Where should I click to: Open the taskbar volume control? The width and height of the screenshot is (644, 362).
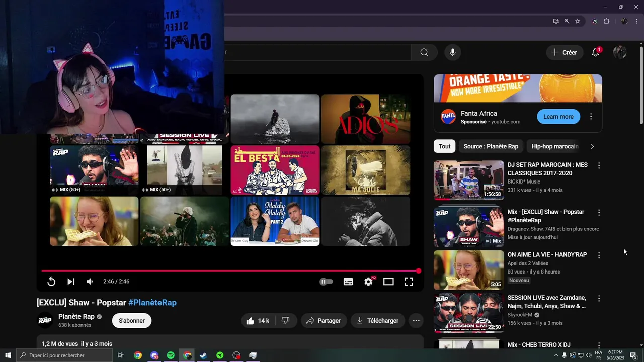point(588,355)
